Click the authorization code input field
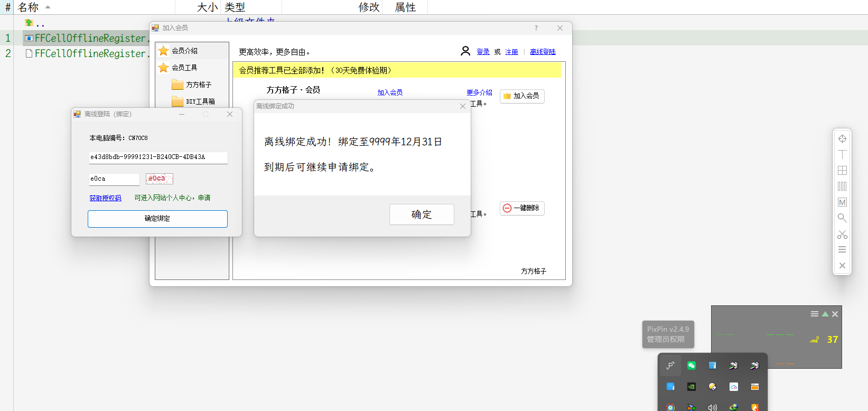Screen dimensions: 868x411 pos(158,157)
